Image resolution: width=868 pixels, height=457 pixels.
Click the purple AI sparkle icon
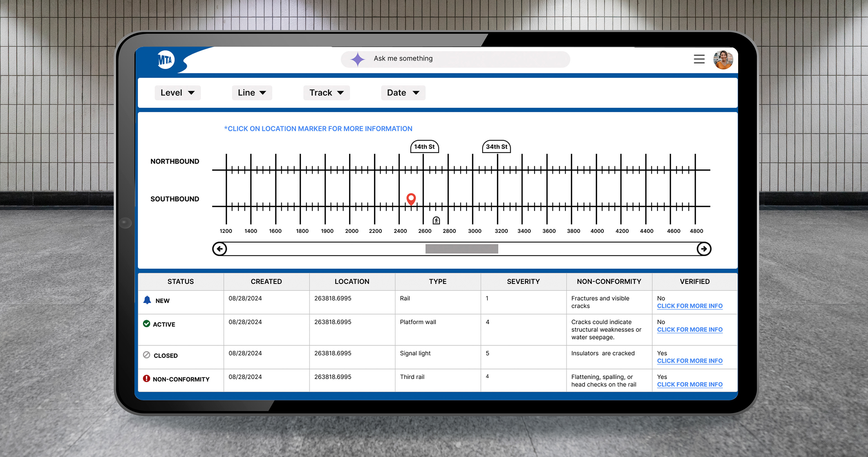tap(358, 59)
